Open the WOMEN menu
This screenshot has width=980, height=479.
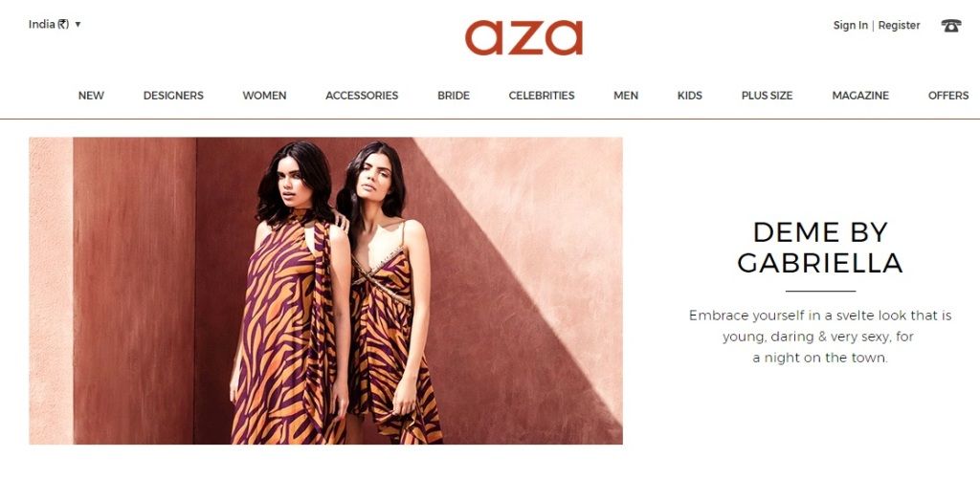coord(264,96)
